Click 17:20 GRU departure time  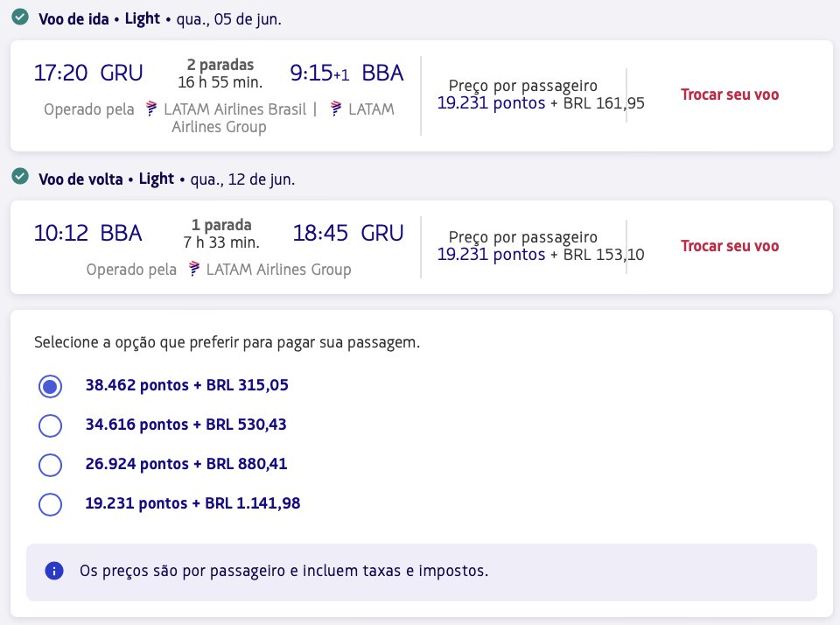(x=88, y=73)
